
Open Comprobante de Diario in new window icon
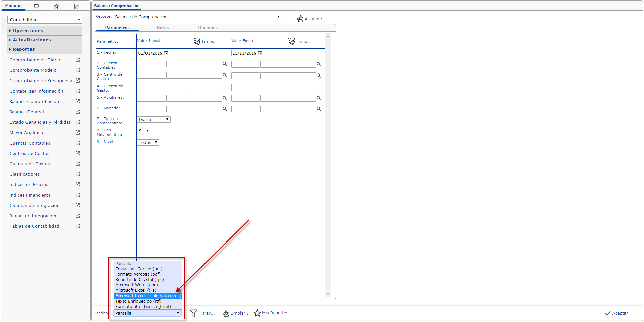point(78,60)
